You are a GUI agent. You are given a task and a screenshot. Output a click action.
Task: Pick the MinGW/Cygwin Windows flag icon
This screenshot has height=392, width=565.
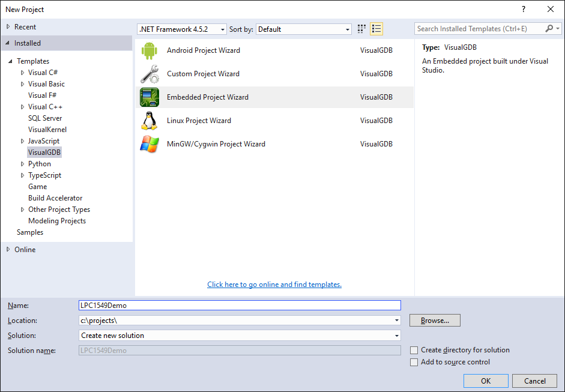pos(149,144)
